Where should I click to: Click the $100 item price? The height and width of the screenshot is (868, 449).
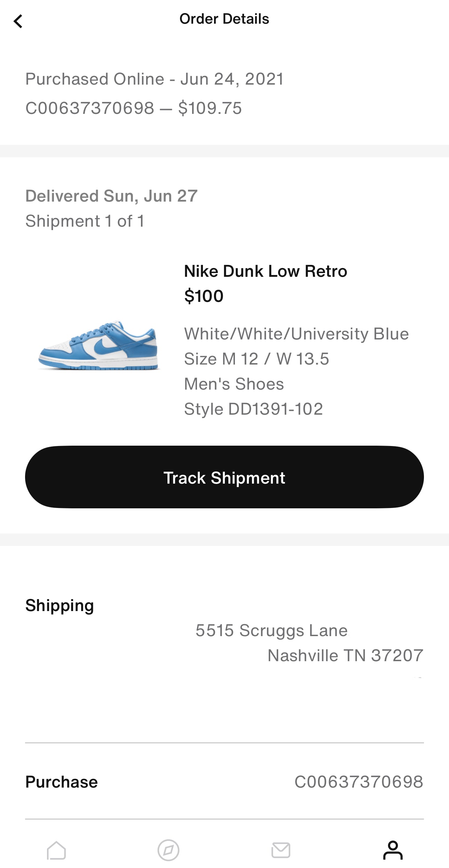click(x=204, y=296)
